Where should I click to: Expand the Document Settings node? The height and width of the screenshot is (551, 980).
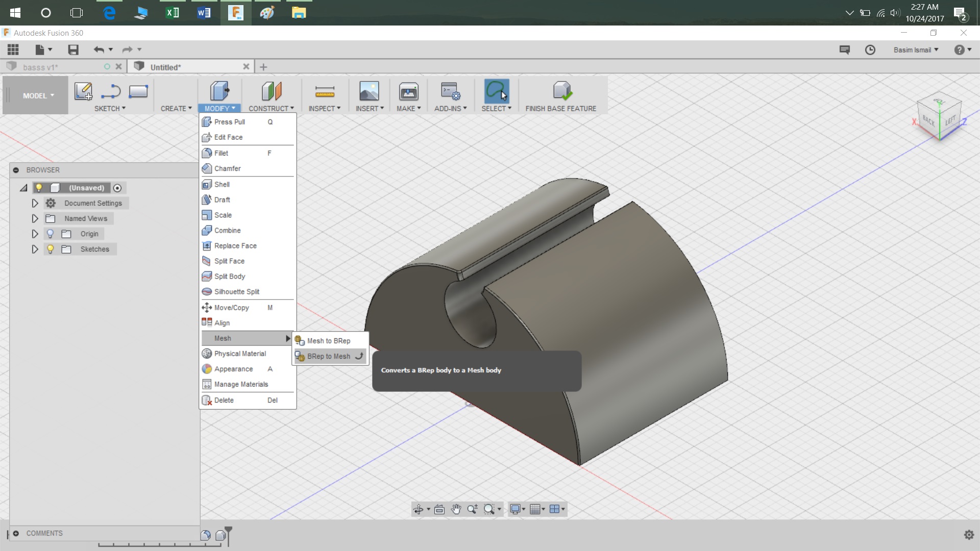(35, 203)
